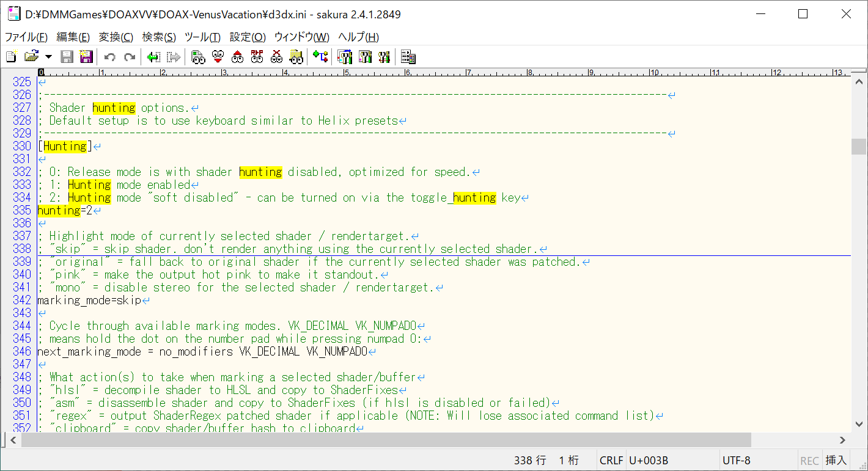Click the '"regex" = output ShaderRegex' line
This screenshot has width=868, height=471.
coord(346,416)
